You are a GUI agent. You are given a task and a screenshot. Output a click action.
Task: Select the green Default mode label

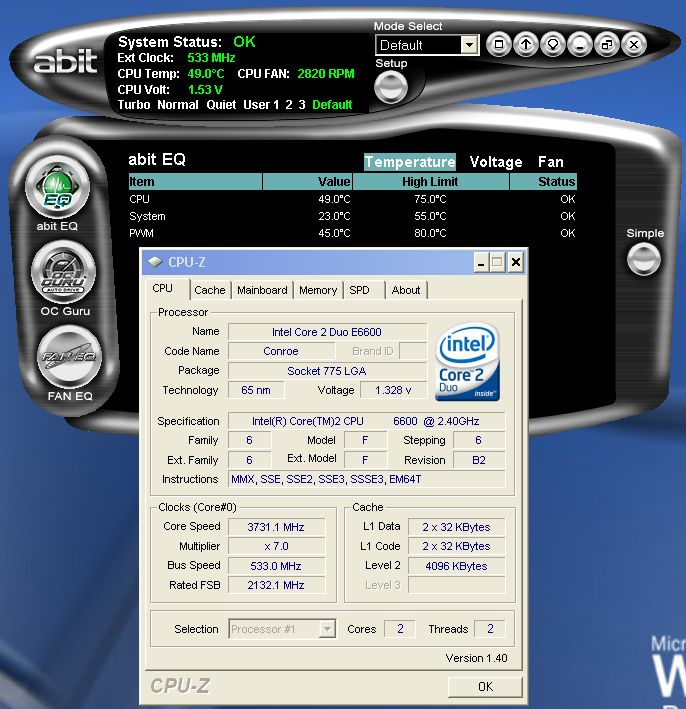[332, 105]
